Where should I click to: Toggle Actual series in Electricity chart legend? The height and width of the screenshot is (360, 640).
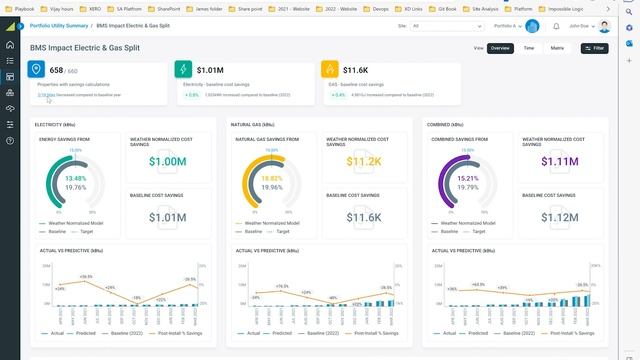tap(52, 333)
